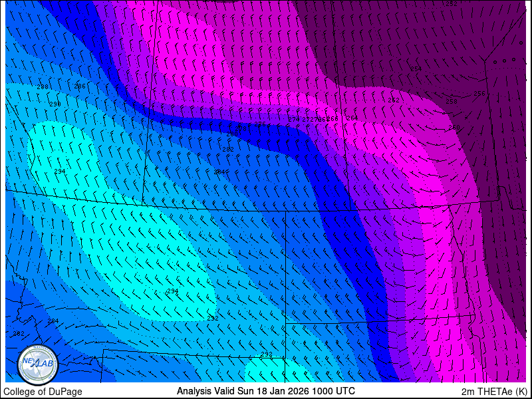Click the 252 contour label at map top
The height and width of the screenshot is (399, 532).
452,4
